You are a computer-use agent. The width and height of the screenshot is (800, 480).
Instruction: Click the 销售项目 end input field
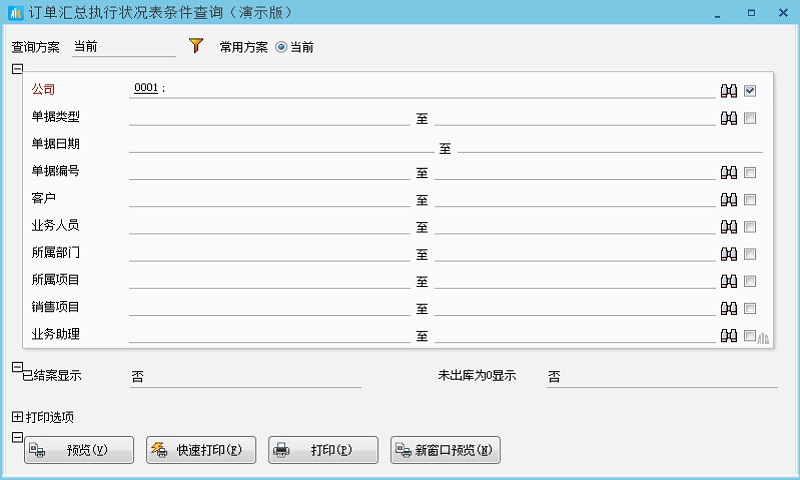click(x=575, y=307)
